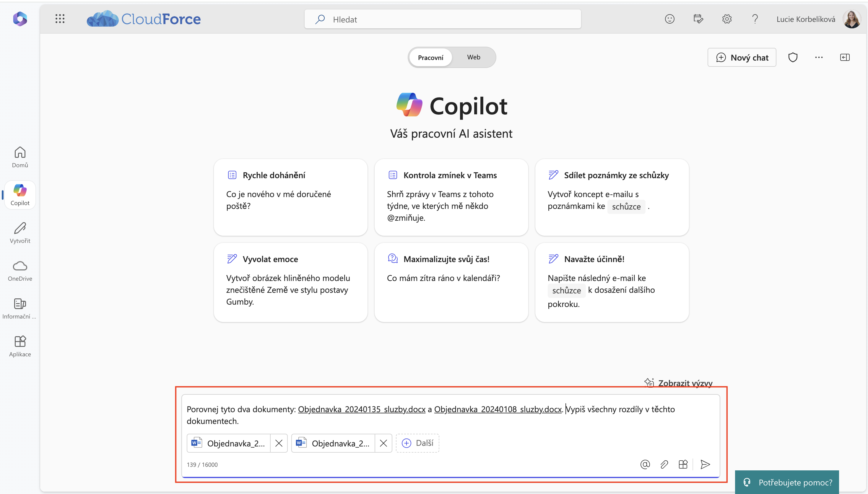Click Potřebujete pomoc? help button
Viewport: 868px width, 494px height.
pyautogui.click(x=786, y=482)
